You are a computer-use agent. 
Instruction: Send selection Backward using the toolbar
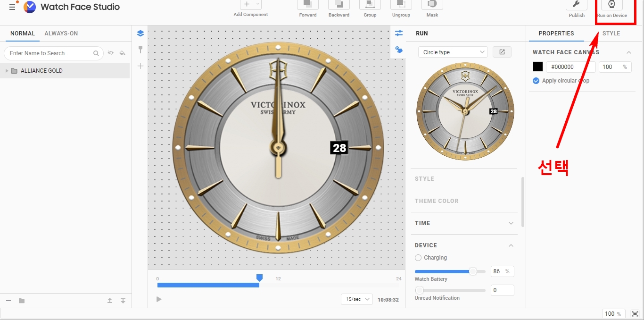339,5
